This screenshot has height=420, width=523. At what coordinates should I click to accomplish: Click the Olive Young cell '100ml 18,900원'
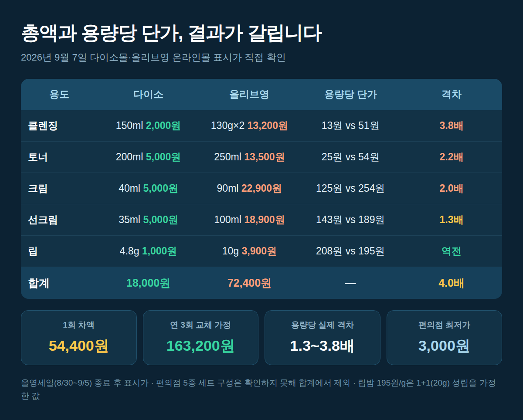249,220
